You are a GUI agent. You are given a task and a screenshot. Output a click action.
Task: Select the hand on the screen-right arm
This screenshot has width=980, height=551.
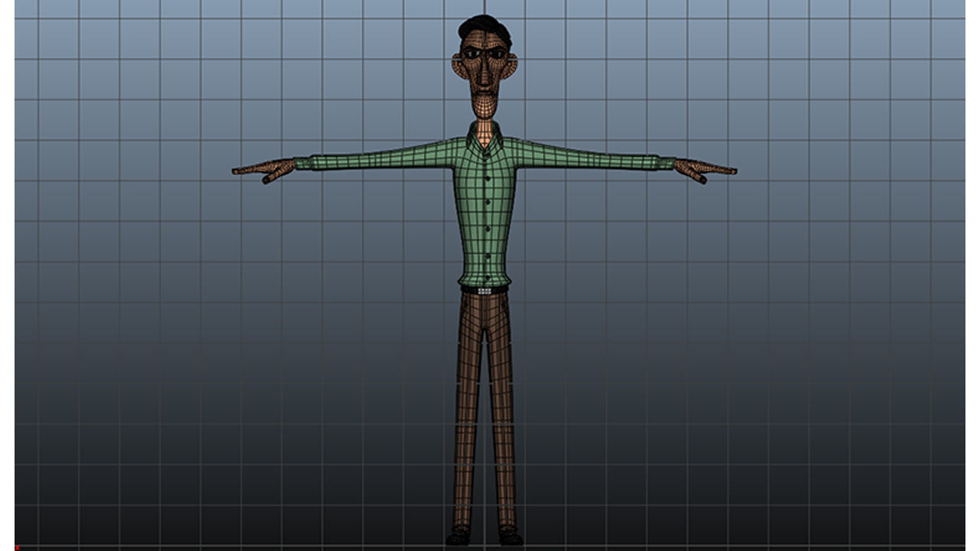tap(705, 170)
